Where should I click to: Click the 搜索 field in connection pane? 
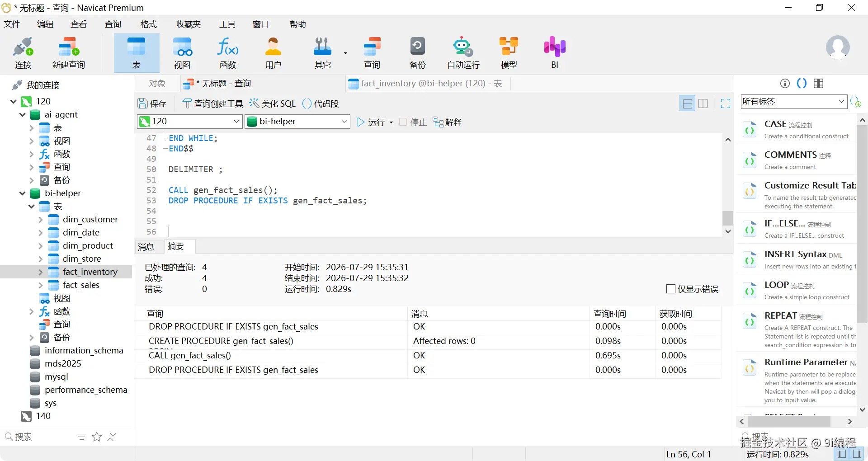click(x=38, y=437)
